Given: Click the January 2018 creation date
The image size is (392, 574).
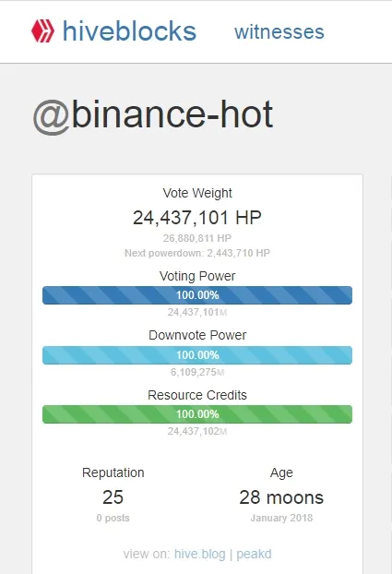Looking at the screenshot, I should 281,518.
